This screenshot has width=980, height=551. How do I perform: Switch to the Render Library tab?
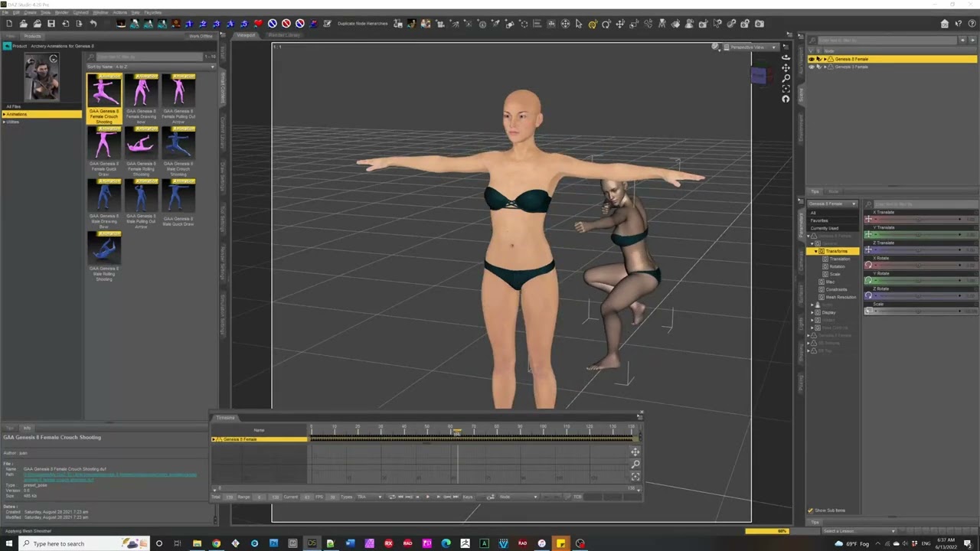(x=284, y=35)
